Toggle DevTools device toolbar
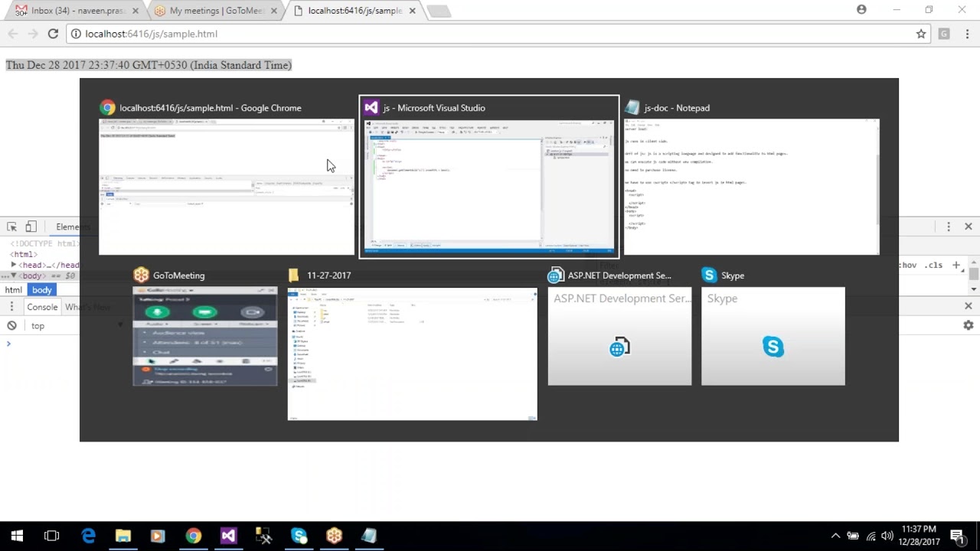 31,227
